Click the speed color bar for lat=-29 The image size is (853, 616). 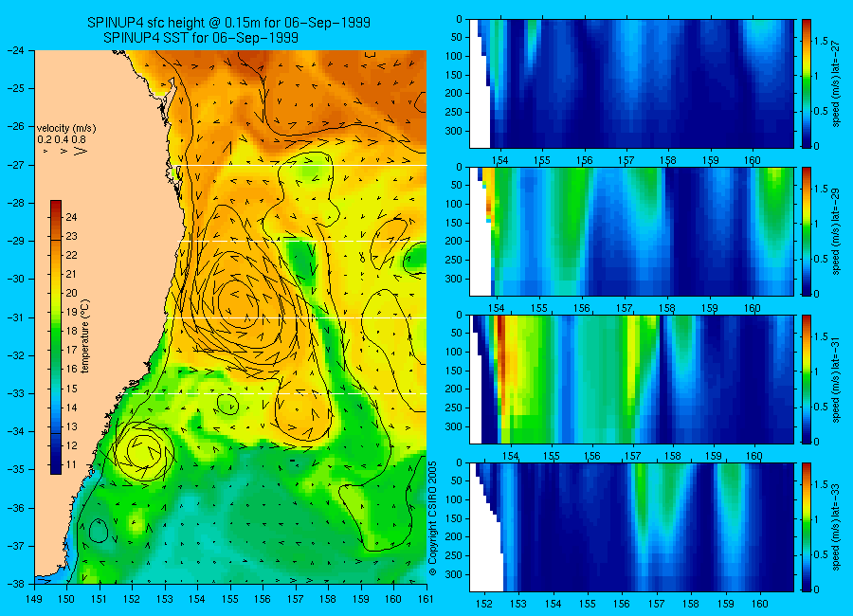coord(807,231)
